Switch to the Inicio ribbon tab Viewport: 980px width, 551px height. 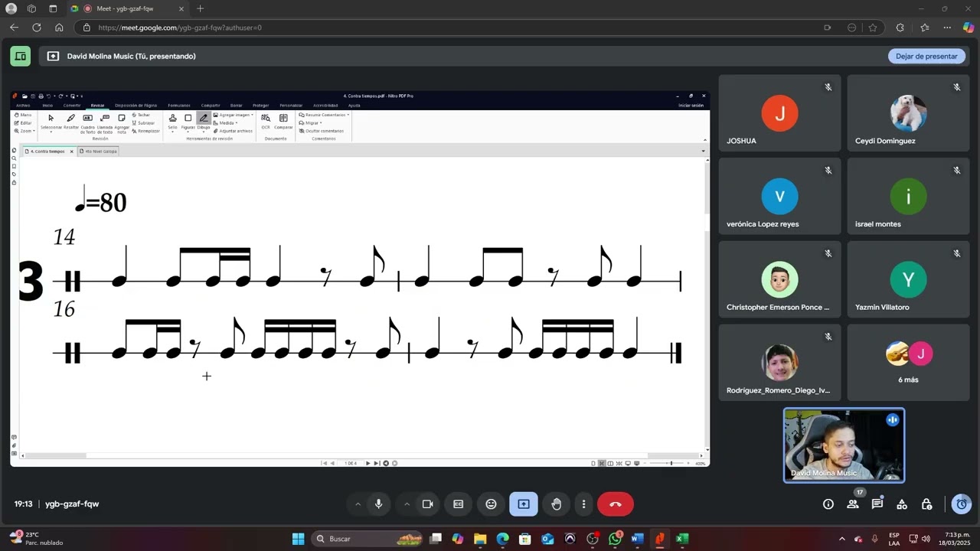coord(47,105)
